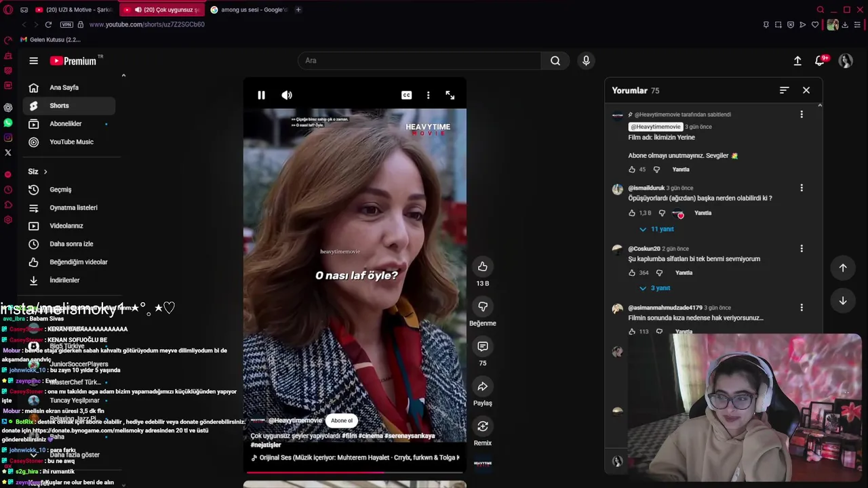The height and width of the screenshot is (488, 868).
Task: Expand the Siz section chevron
Action: click(45, 171)
